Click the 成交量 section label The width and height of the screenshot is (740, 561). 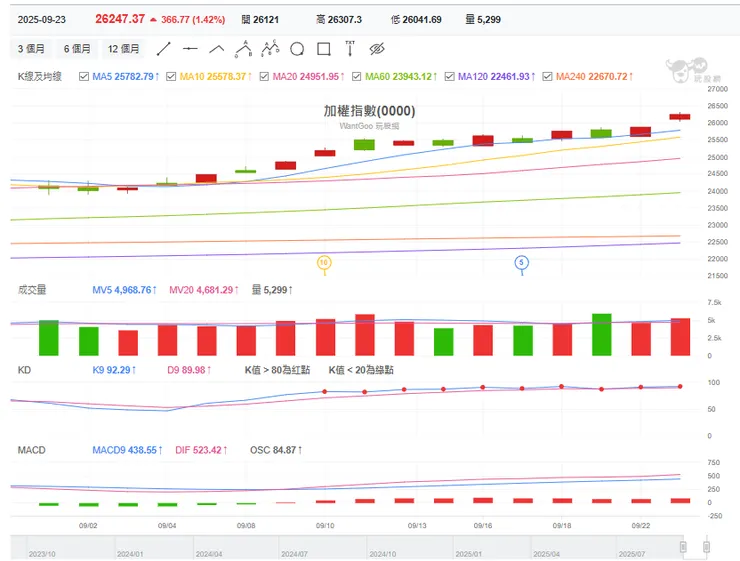coord(32,290)
